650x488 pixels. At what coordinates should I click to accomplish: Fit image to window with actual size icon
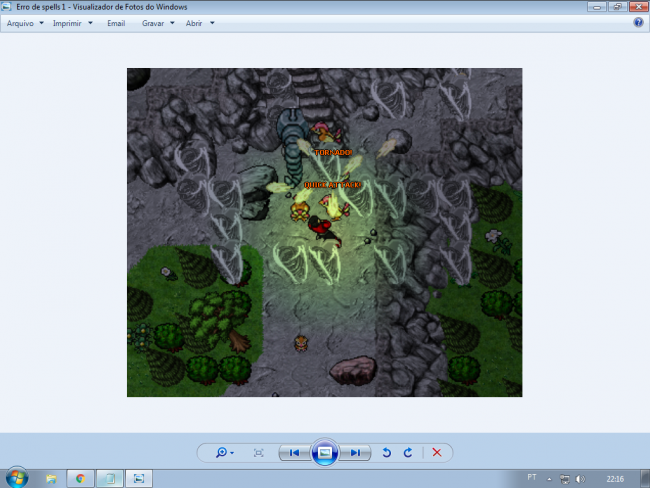[x=259, y=453]
